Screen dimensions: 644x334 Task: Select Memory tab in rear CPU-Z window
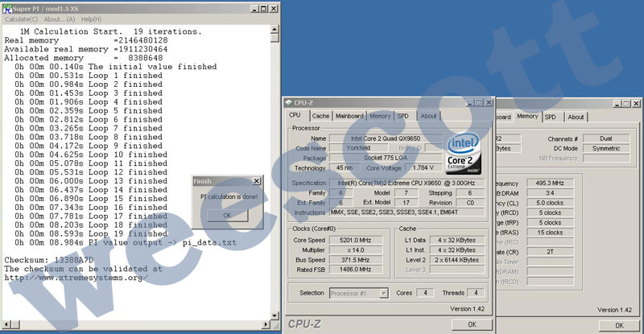coord(527,116)
